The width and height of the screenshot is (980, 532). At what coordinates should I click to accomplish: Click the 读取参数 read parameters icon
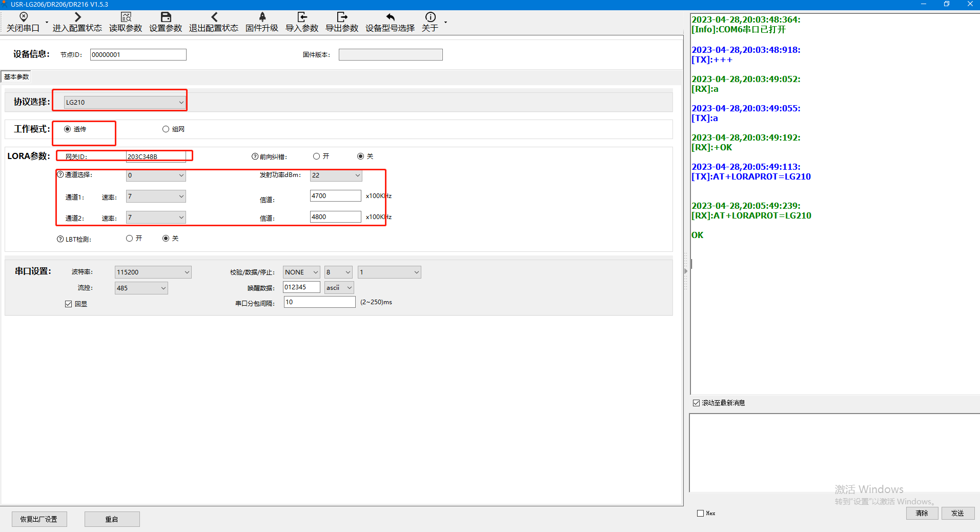click(126, 22)
